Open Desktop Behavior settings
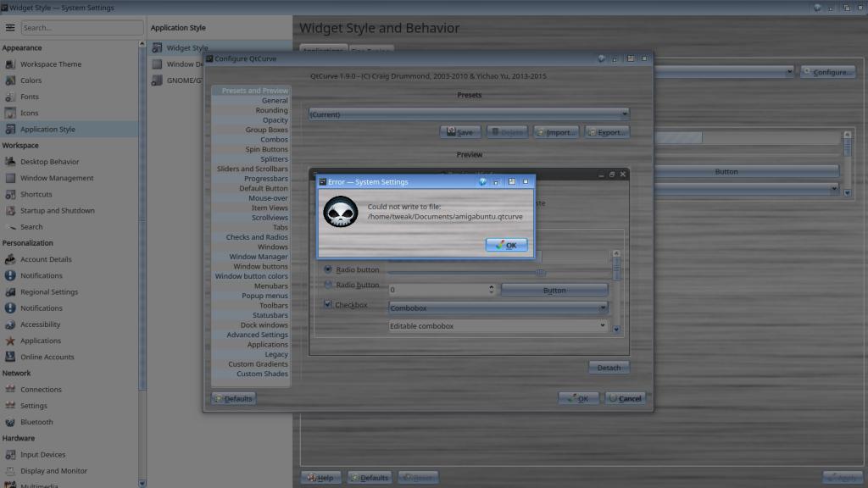The height and width of the screenshot is (488, 868). 49,162
